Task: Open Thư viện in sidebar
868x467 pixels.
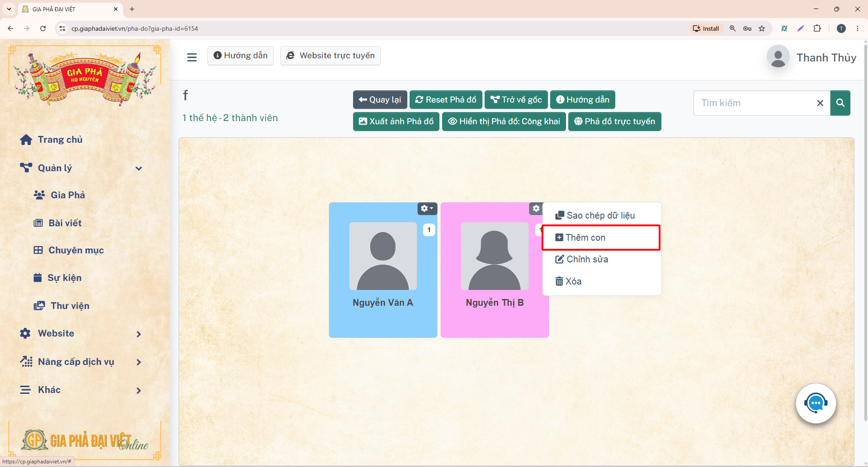Action: pyautogui.click(x=61, y=306)
